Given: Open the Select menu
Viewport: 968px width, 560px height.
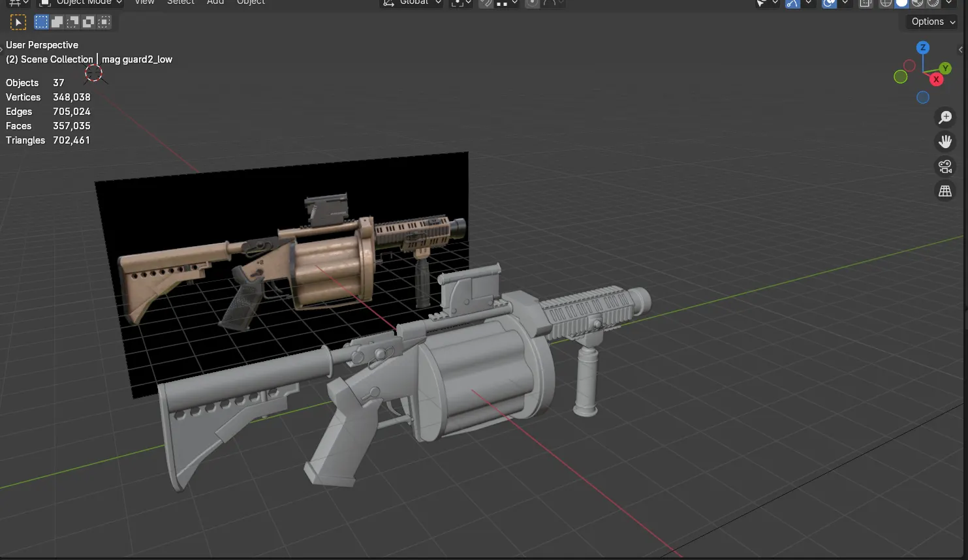Looking at the screenshot, I should (x=181, y=3).
